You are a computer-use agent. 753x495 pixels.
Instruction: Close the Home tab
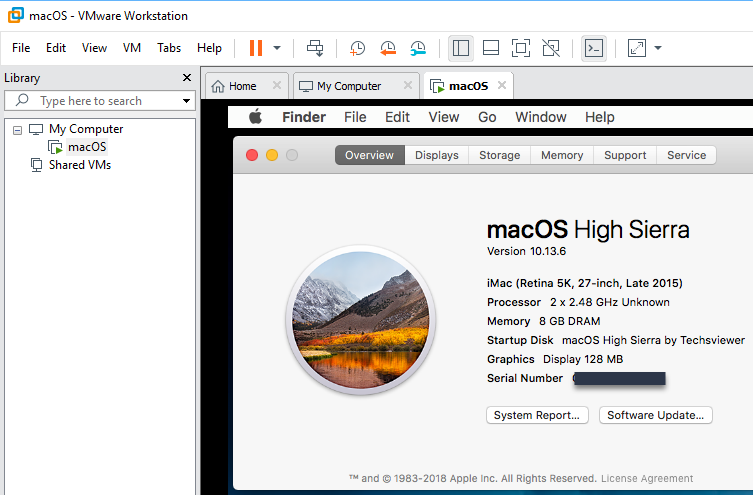point(277,85)
